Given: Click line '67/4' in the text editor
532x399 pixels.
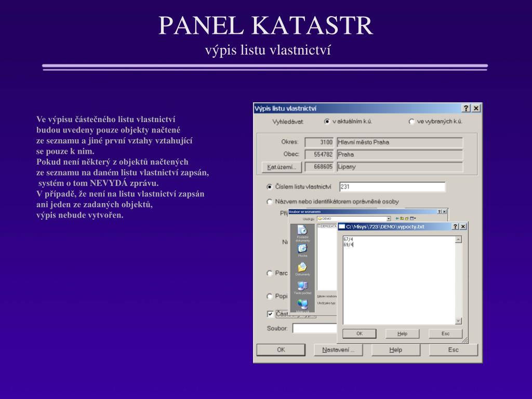Looking at the screenshot, I should tap(348, 239).
